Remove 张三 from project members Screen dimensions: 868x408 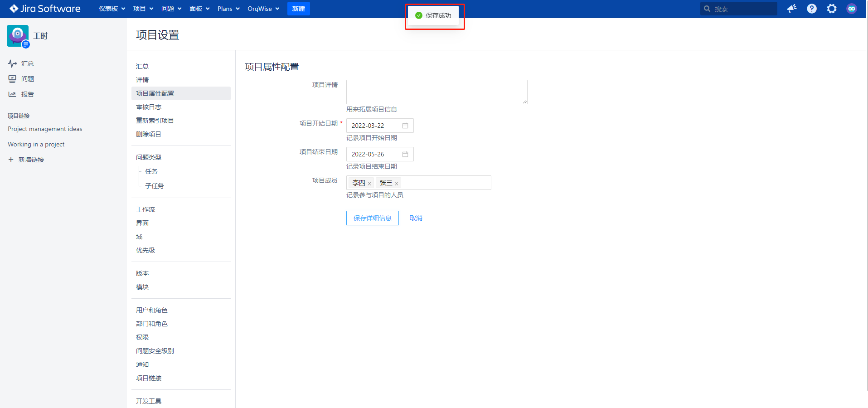coord(397,184)
